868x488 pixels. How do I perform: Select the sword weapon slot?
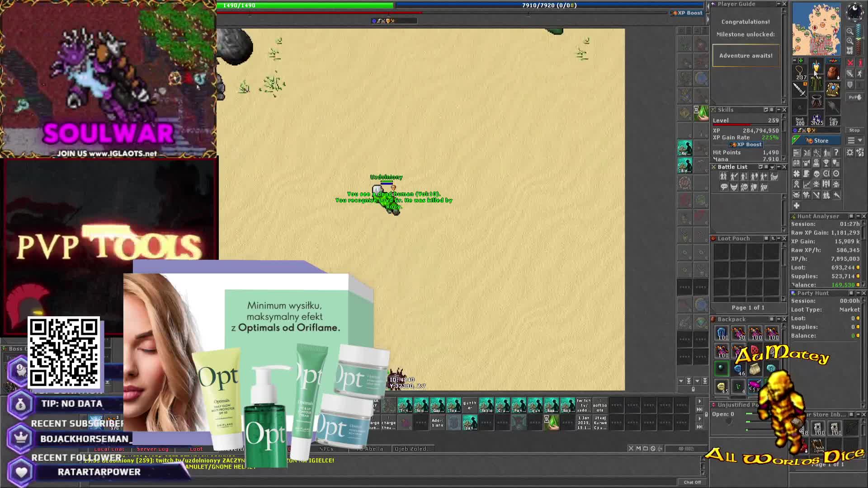[800, 89]
